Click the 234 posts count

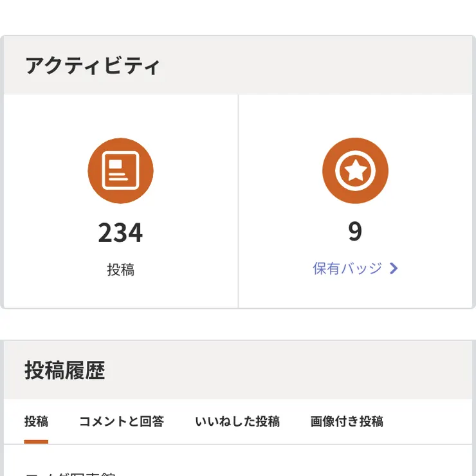point(120,233)
